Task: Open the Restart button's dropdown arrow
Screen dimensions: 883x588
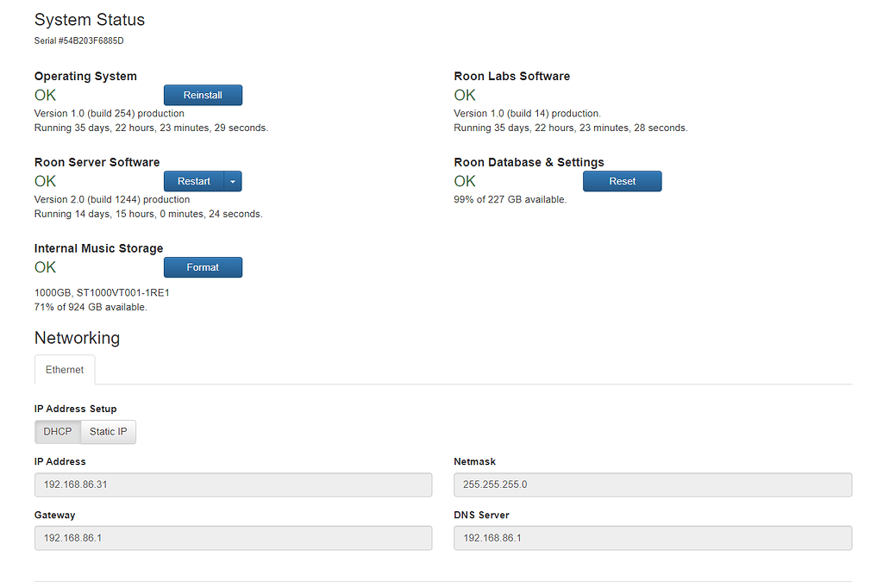Action: click(232, 181)
